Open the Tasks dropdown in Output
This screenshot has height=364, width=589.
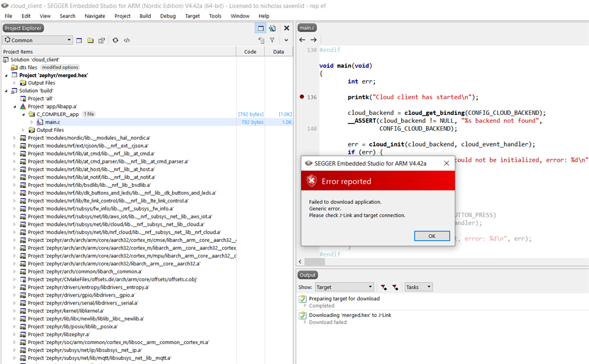pos(419,287)
